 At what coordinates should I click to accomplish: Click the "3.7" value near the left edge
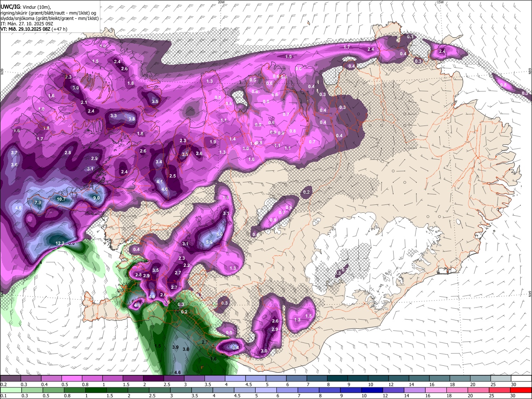[14, 153]
